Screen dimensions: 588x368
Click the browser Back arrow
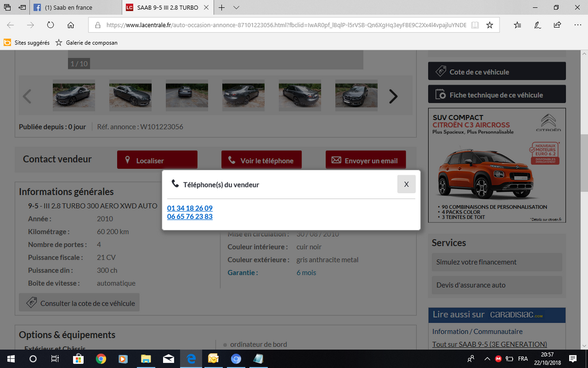(x=10, y=25)
